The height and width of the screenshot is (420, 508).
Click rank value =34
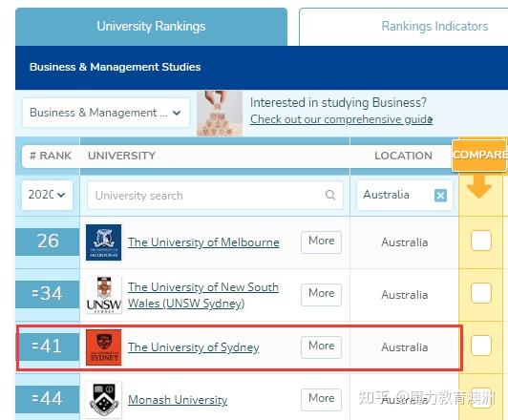(47, 294)
